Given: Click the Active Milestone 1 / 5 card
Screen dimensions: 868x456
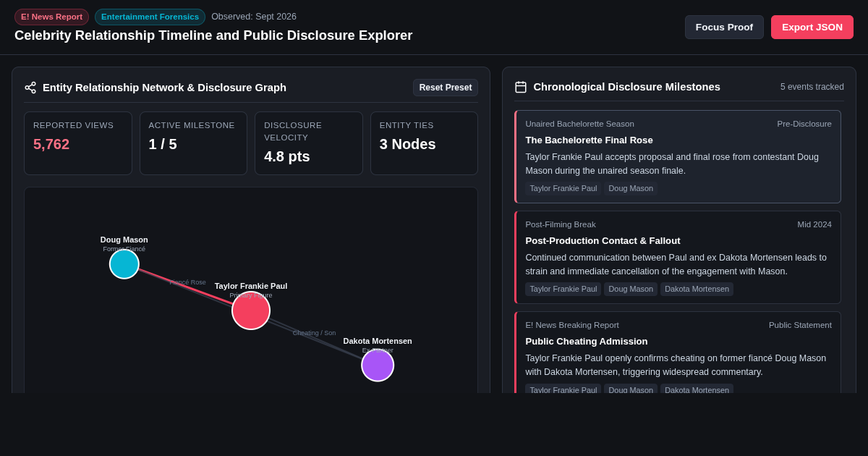Looking at the screenshot, I should [193, 143].
